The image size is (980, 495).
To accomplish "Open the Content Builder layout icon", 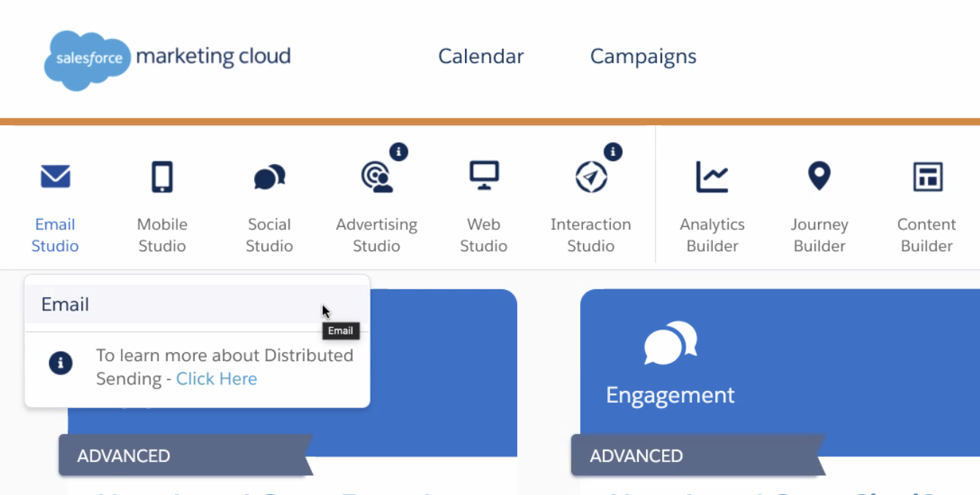I will point(927,177).
